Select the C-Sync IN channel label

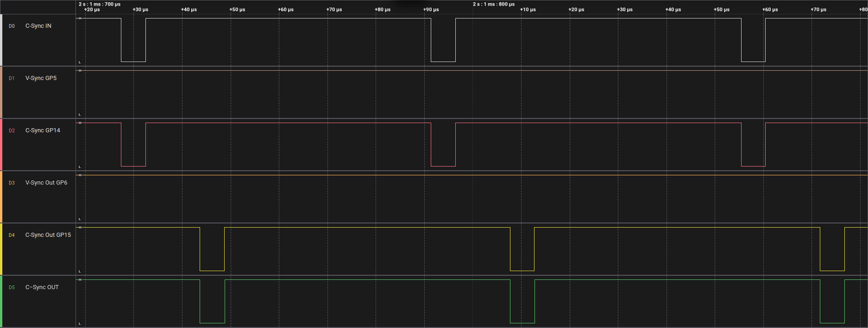pyautogui.click(x=38, y=26)
